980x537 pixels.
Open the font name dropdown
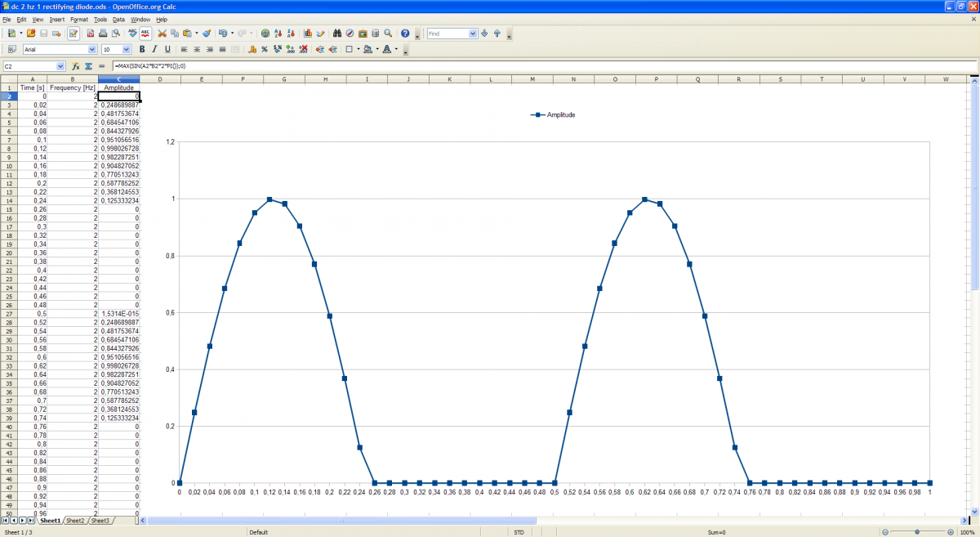point(92,50)
